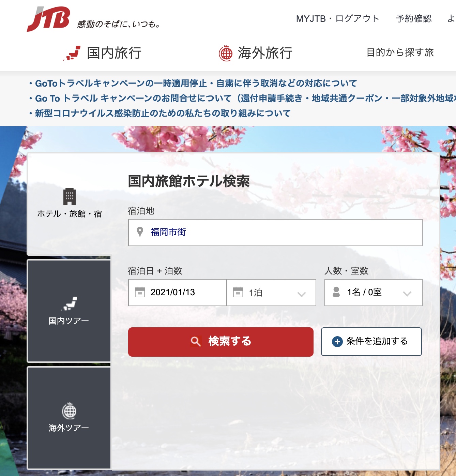
Task: Click the calendar icon beside 2021/01/13
Action: 139,292
